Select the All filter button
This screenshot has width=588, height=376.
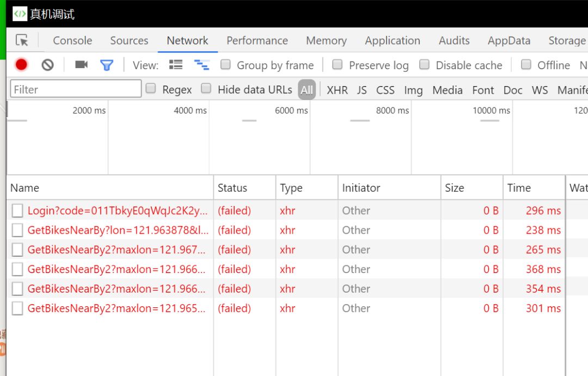coord(307,90)
